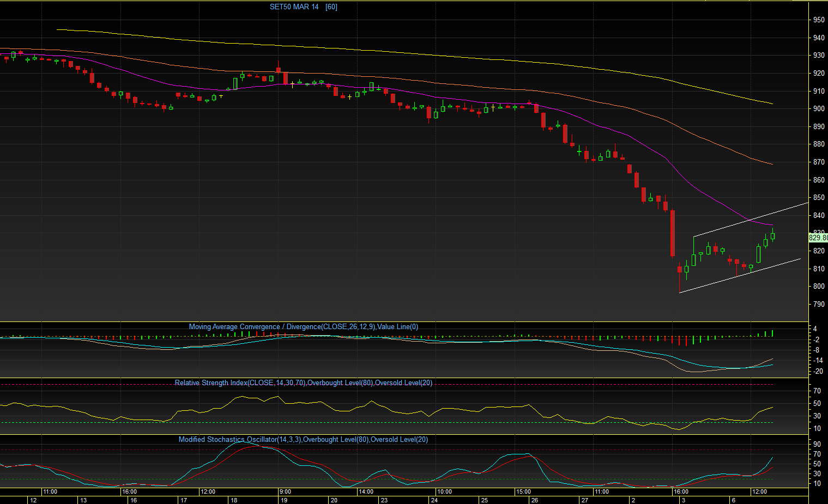Image resolution: width=828 pixels, height=504 pixels.
Task: Click date label 23 on the time axis
Action: pos(384,500)
